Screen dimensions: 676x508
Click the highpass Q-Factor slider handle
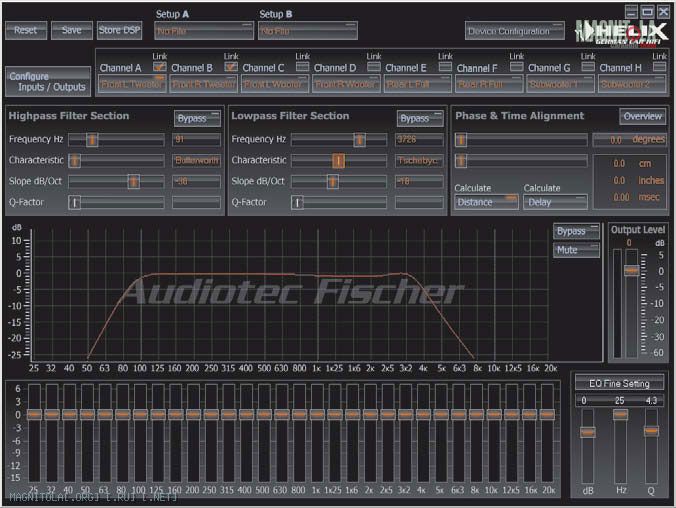coord(75,202)
